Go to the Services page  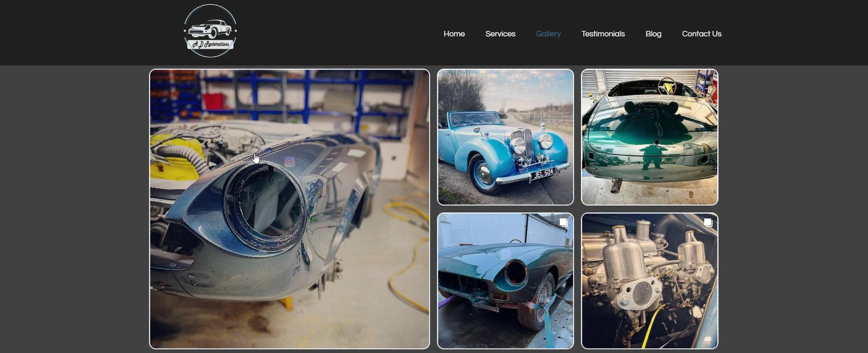(500, 34)
